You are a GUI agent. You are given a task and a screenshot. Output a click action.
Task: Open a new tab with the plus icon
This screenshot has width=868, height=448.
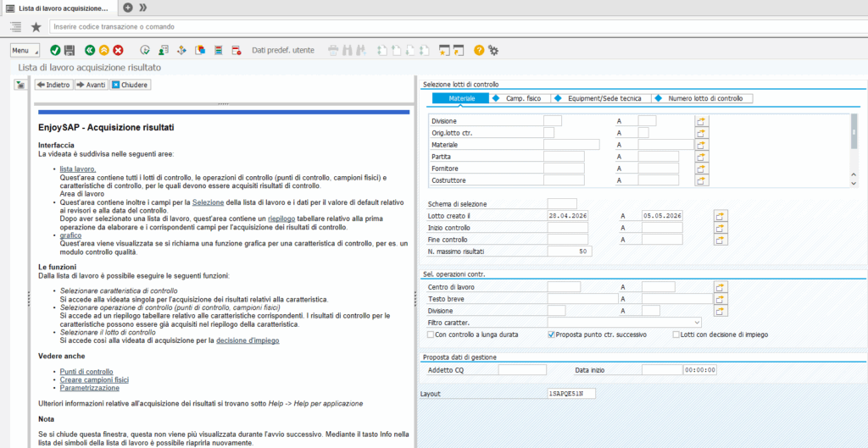pos(128,7)
